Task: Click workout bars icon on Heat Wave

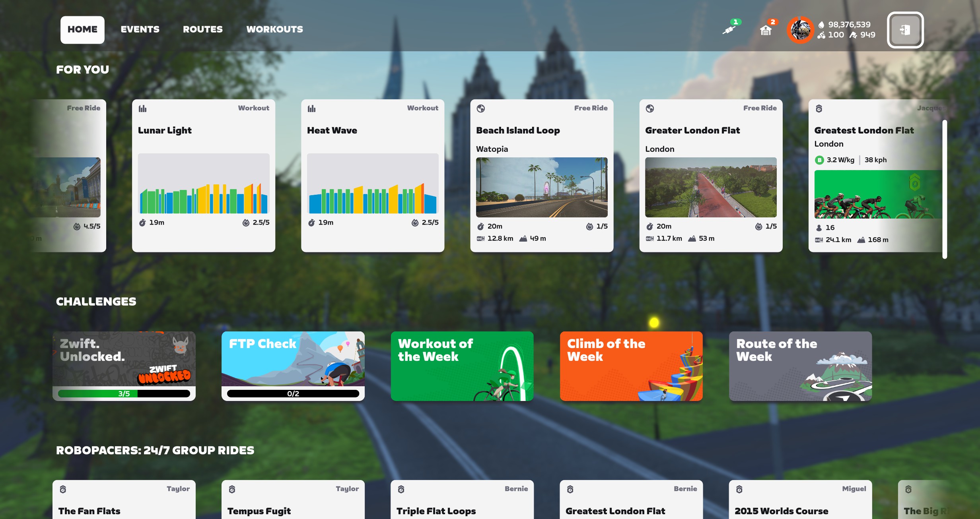Action: click(311, 108)
